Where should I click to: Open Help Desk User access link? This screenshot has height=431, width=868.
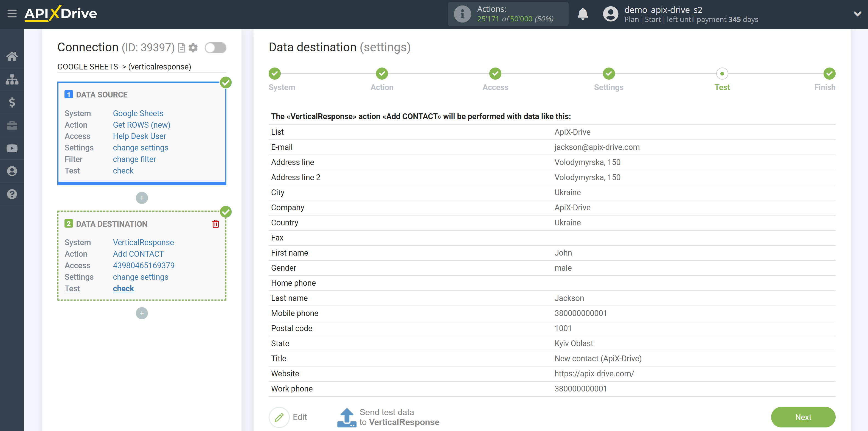[x=139, y=136]
